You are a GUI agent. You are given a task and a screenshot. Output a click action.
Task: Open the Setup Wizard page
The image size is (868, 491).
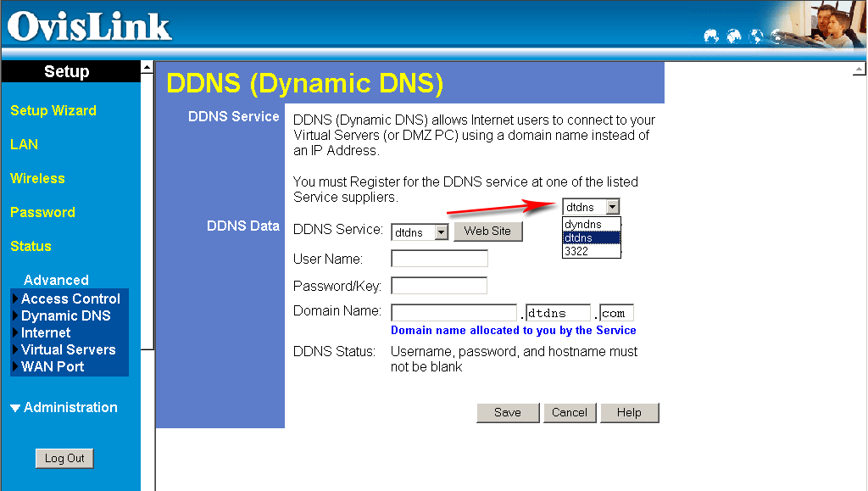pos(53,111)
